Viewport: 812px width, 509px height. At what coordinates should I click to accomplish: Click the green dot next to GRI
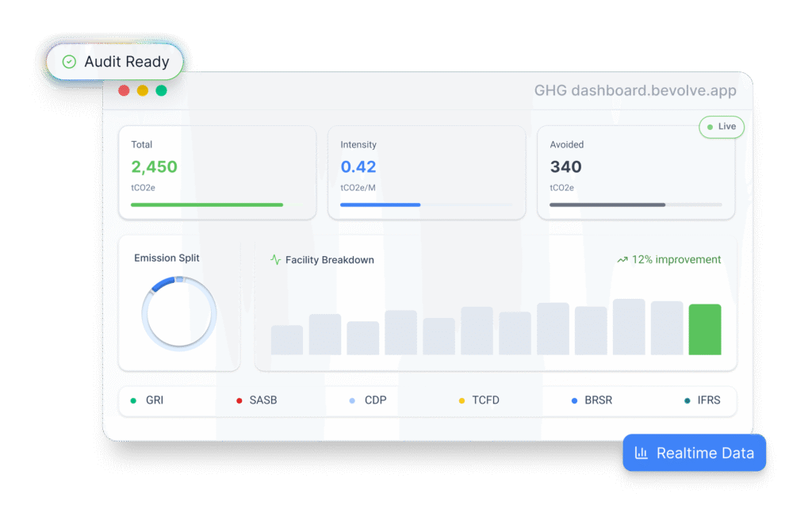tap(133, 400)
